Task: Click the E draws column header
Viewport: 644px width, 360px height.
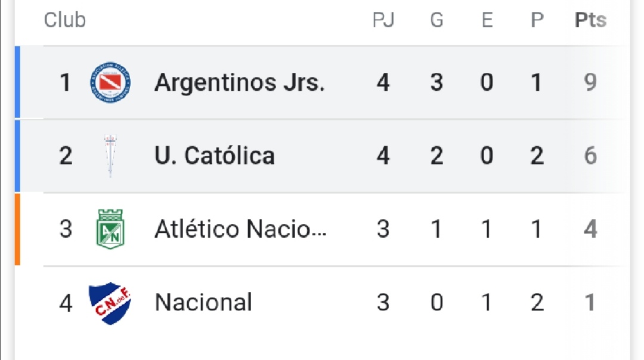Action: (487, 20)
